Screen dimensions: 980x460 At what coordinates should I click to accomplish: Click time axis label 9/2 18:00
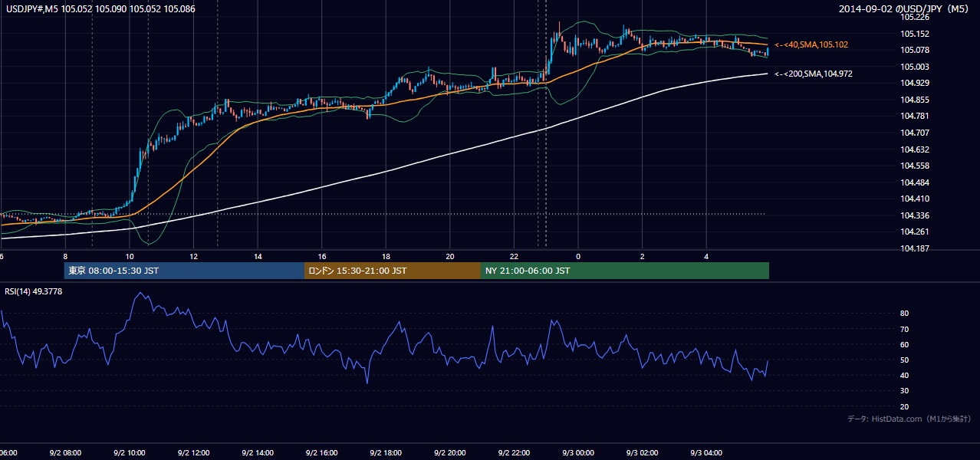coord(386,453)
